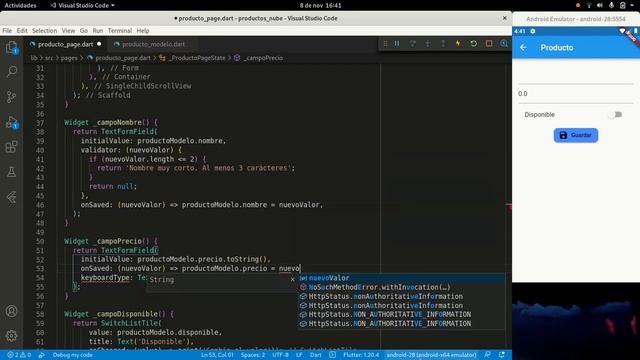
Task: Open the Manage gear settings icon
Action: 11,336
